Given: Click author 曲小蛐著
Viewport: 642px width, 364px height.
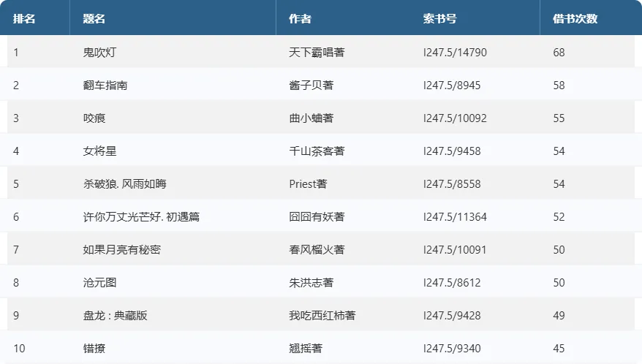Looking at the screenshot, I should [x=311, y=118].
